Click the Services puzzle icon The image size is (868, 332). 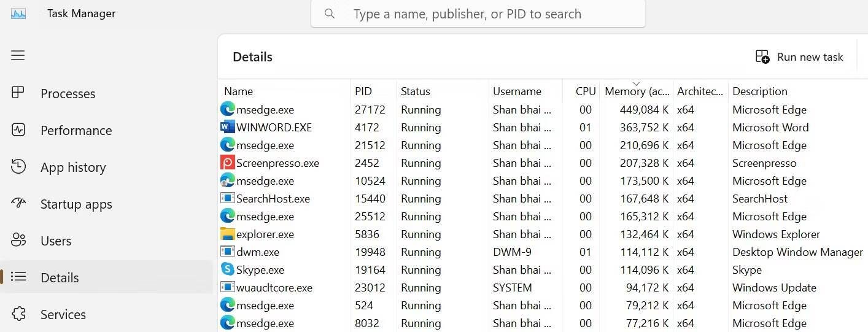tap(18, 314)
